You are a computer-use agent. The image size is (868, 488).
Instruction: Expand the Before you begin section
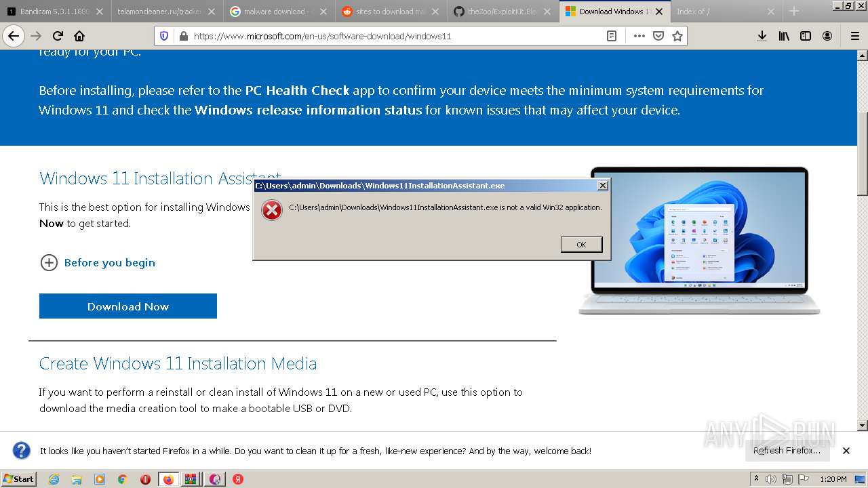point(98,262)
